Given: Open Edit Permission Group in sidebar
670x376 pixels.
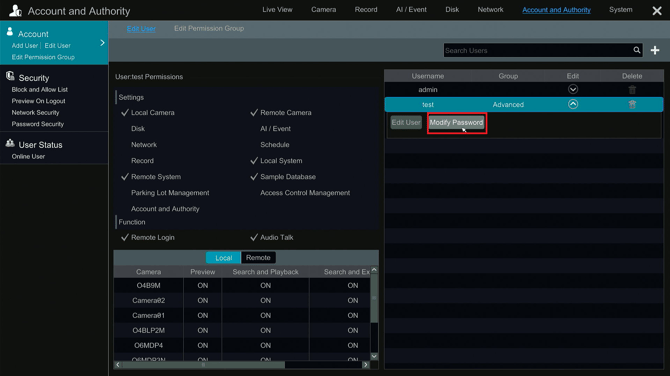Looking at the screenshot, I should coord(43,57).
